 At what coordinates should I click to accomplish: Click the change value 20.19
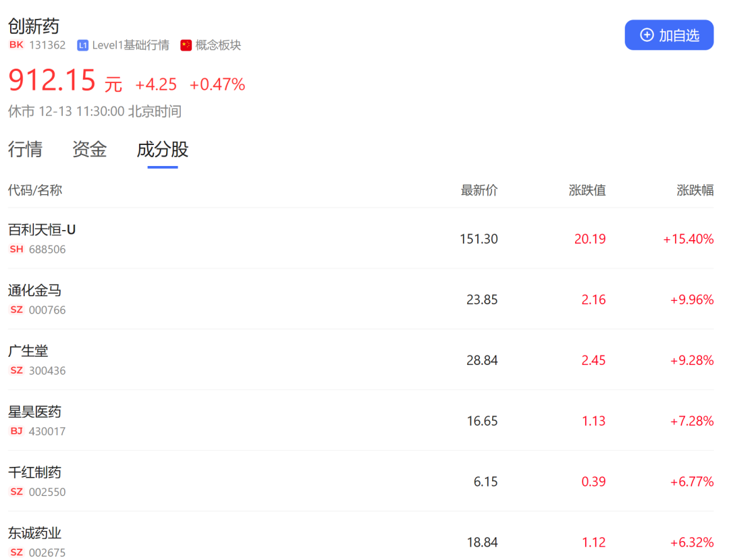point(590,239)
